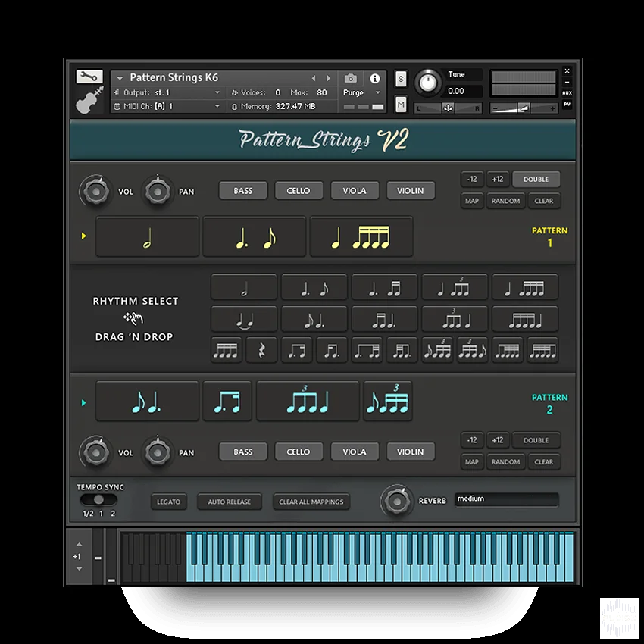The height and width of the screenshot is (644, 644).
Task: Click the last eighth-triplet slot in Pattern 2
Action: coord(388,402)
